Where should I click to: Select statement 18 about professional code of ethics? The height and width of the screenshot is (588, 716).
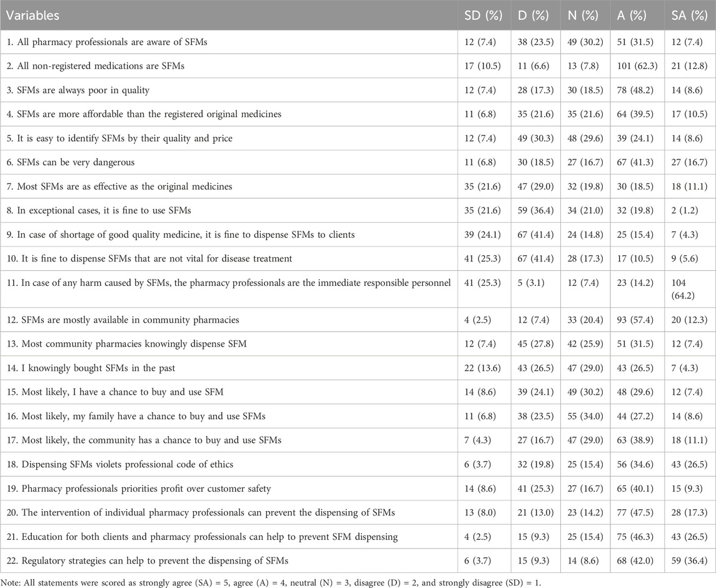point(358,465)
